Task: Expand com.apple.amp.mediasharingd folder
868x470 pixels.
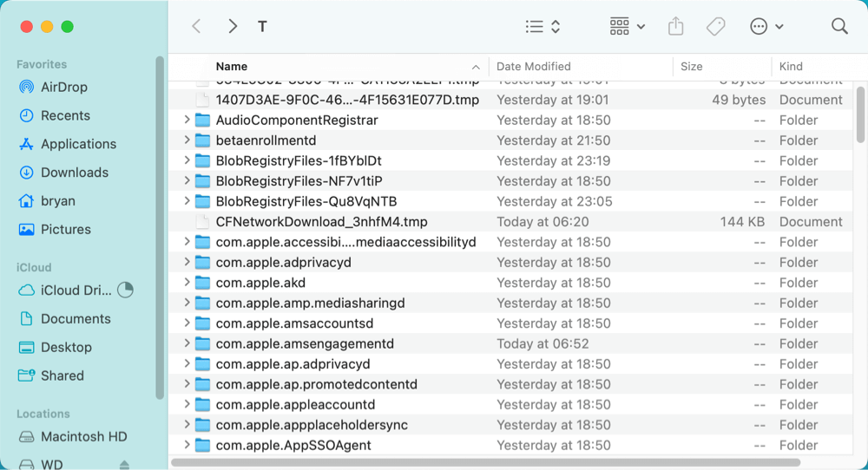Action: (187, 303)
